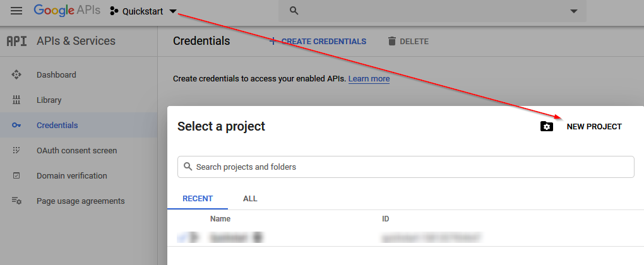Expand the Quickstart project dropdown arrow
This screenshot has height=265, width=644.
point(173,11)
